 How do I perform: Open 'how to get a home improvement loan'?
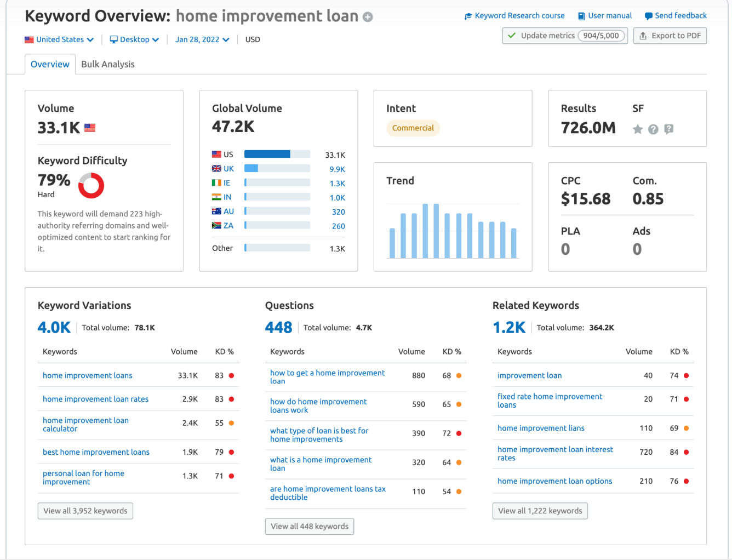pos(328,377)
